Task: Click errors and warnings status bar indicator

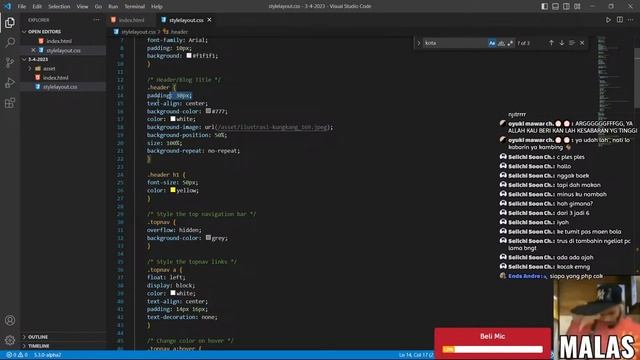Action: (x=16, y=355)
